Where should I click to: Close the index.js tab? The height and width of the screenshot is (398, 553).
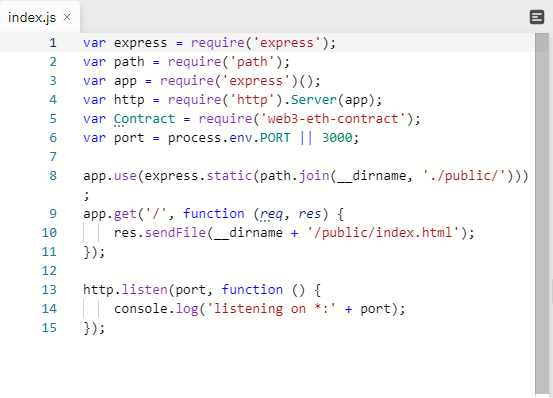[67, 17]
